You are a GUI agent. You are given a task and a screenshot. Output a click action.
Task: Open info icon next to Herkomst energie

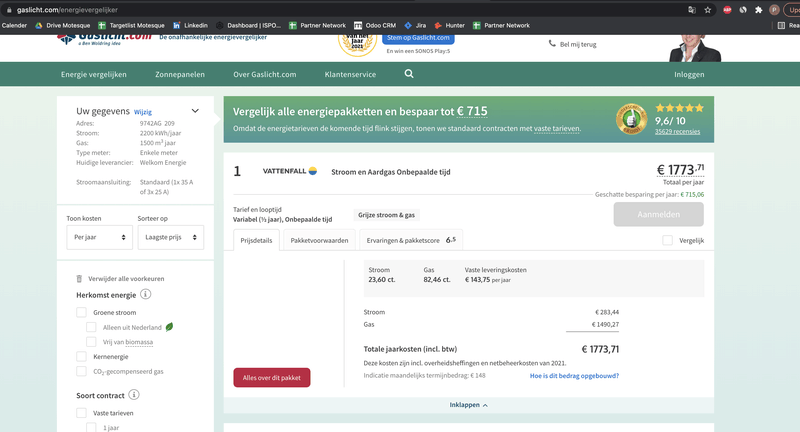[145, 294]
